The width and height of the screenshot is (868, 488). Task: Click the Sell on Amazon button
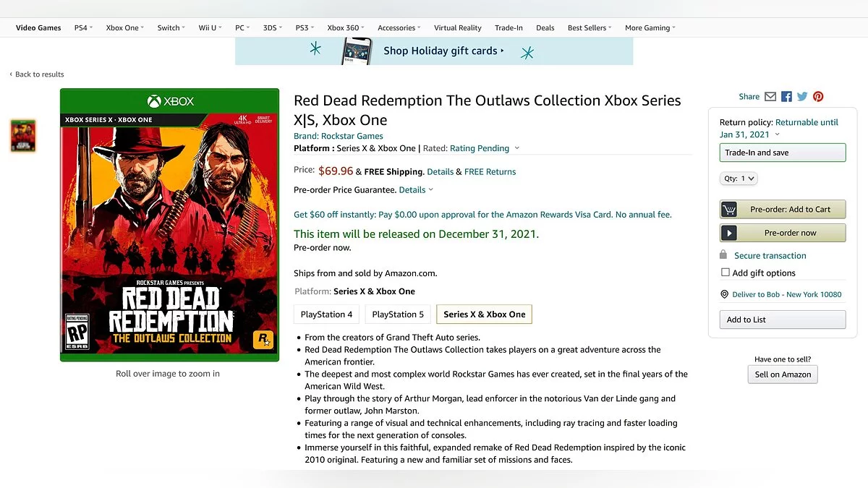tap(783, 374)
